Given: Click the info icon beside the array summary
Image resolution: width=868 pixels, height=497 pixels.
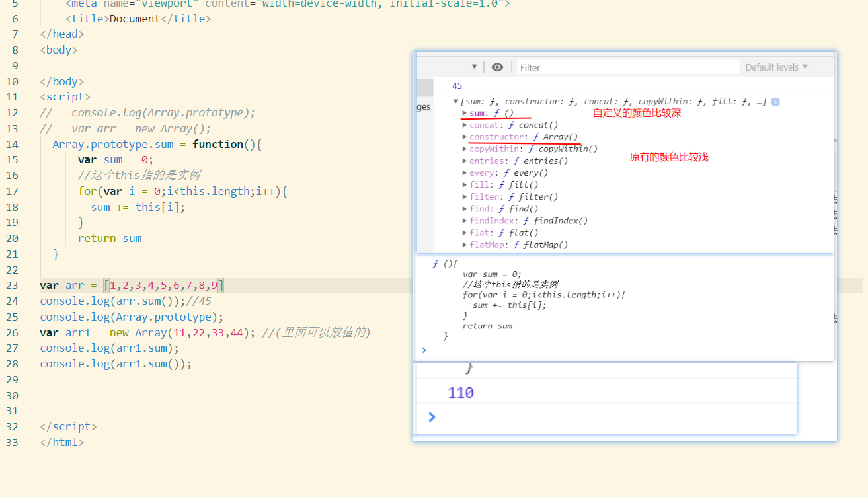Looking at the screenshot, I should coord(775,102).
